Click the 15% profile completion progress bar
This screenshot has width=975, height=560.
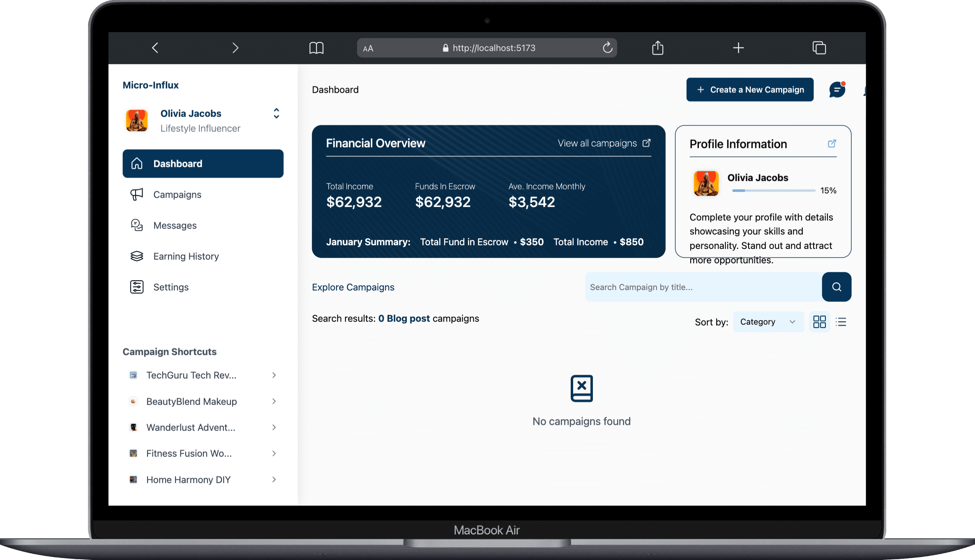point(773,191)
